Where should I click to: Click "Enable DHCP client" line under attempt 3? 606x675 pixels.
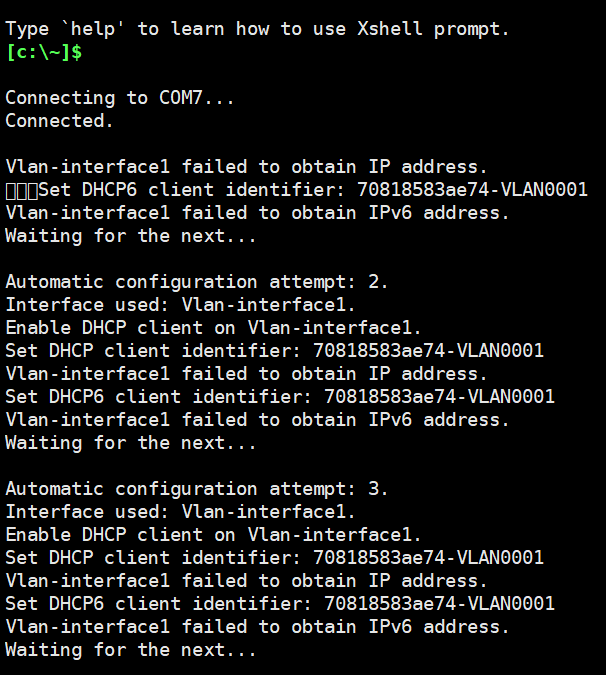(213, 535)
